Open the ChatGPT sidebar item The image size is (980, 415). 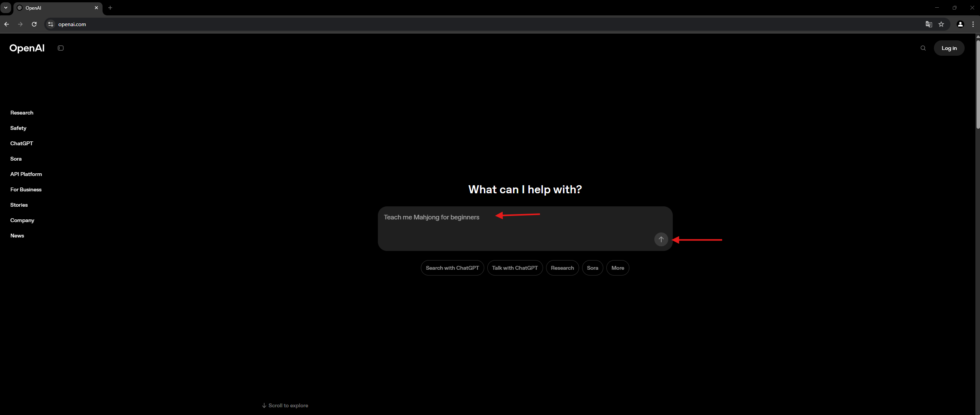tap(22, 143)
